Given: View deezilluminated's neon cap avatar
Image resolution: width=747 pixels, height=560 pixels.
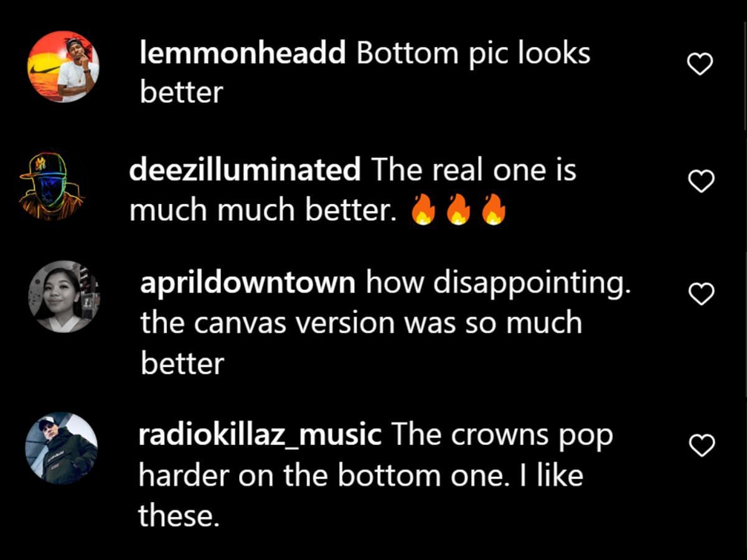Looking at the screenshot, I should [x=52, y=185].
